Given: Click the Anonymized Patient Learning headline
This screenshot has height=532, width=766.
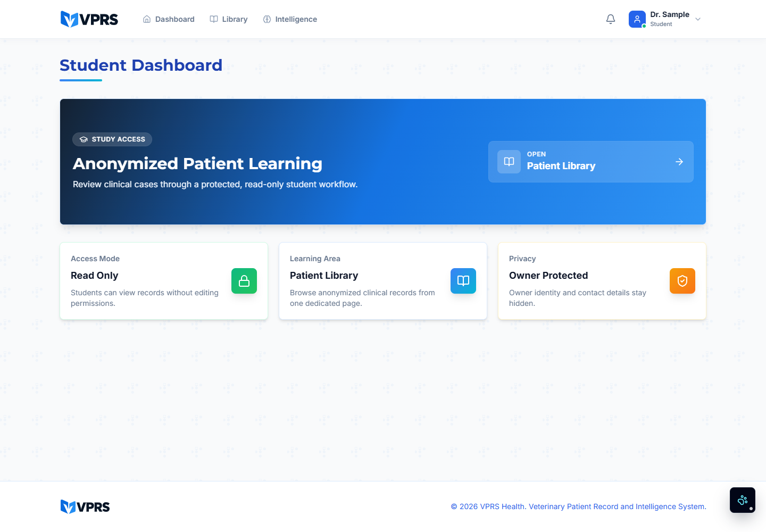Looking at the screenshot, I should click(197, 164).
